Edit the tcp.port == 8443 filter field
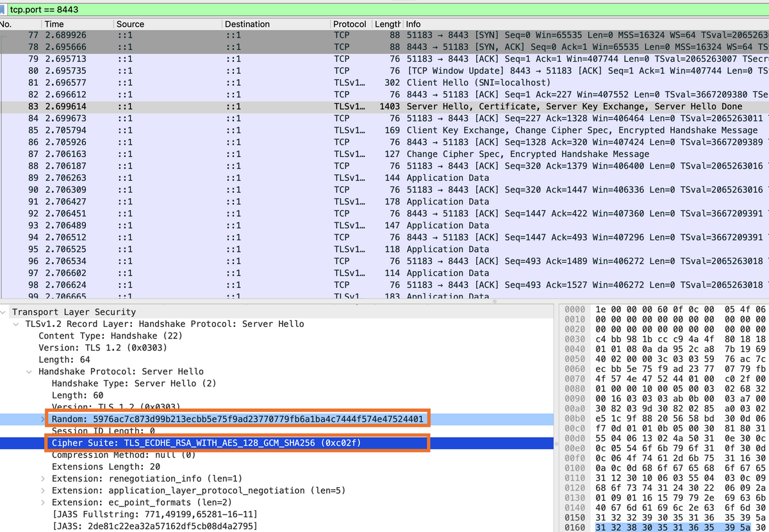The image size is (769, 532). (388, 9)
